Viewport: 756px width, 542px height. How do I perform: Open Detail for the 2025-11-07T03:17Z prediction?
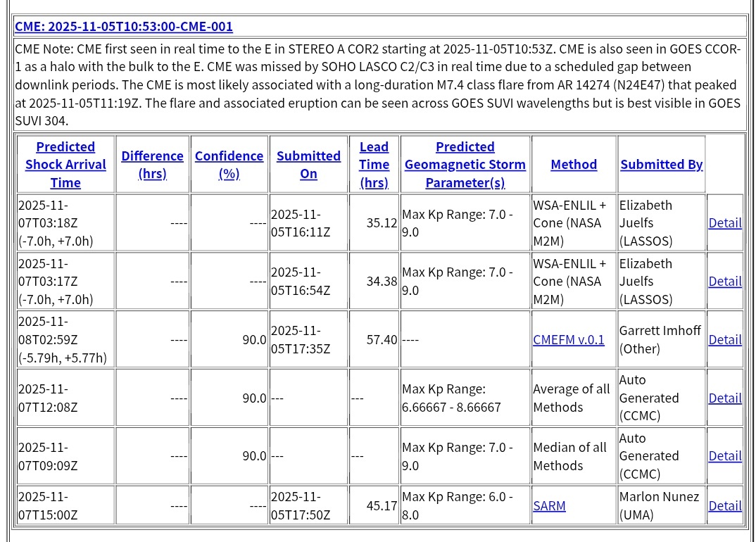coord(724,281)
